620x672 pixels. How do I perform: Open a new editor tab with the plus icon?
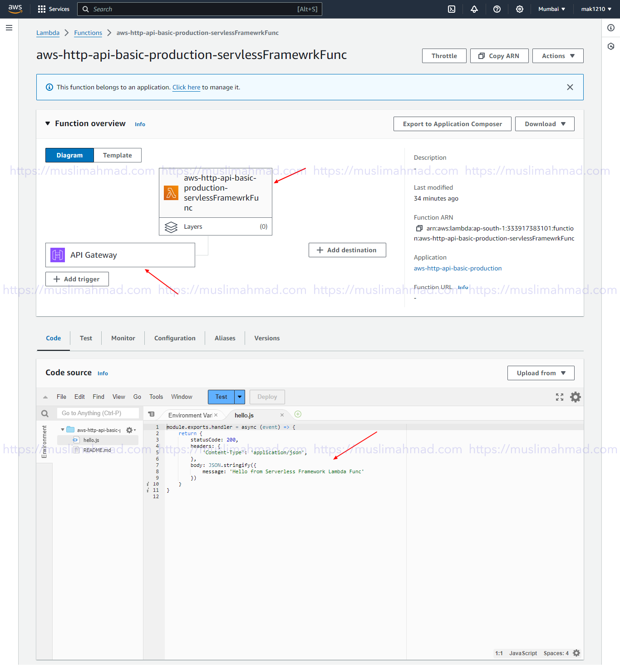click(x=298, y=414)
